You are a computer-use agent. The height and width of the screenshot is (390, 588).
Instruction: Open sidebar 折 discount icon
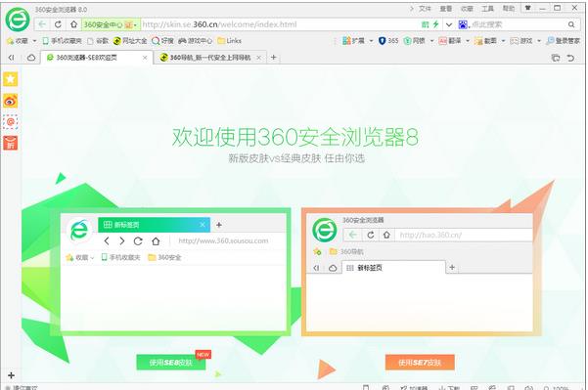11,143
